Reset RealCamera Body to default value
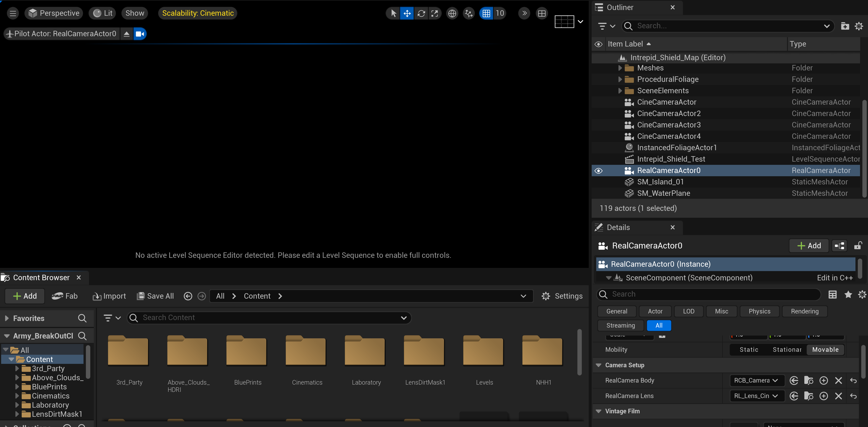 click(x=853, y=381)
